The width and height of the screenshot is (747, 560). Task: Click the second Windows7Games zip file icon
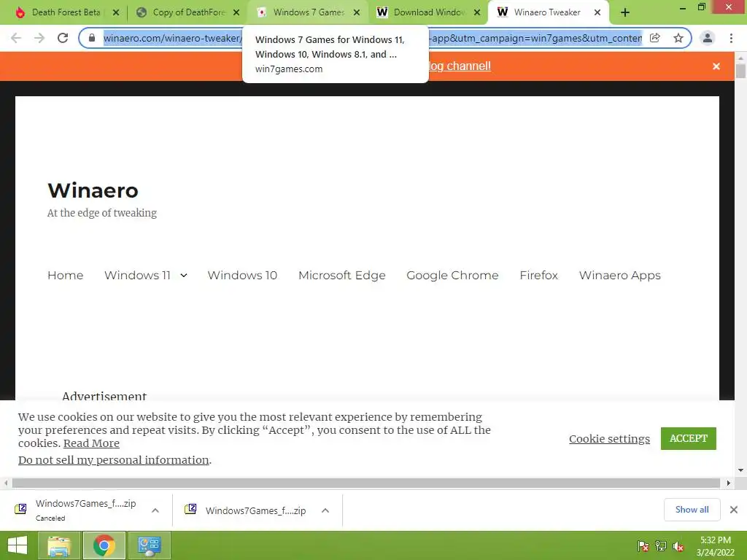click(x=190, y=509)
